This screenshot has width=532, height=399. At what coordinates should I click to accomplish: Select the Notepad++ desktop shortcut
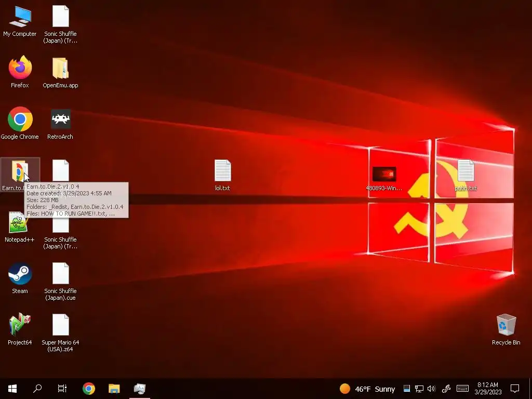pos(20,227)
